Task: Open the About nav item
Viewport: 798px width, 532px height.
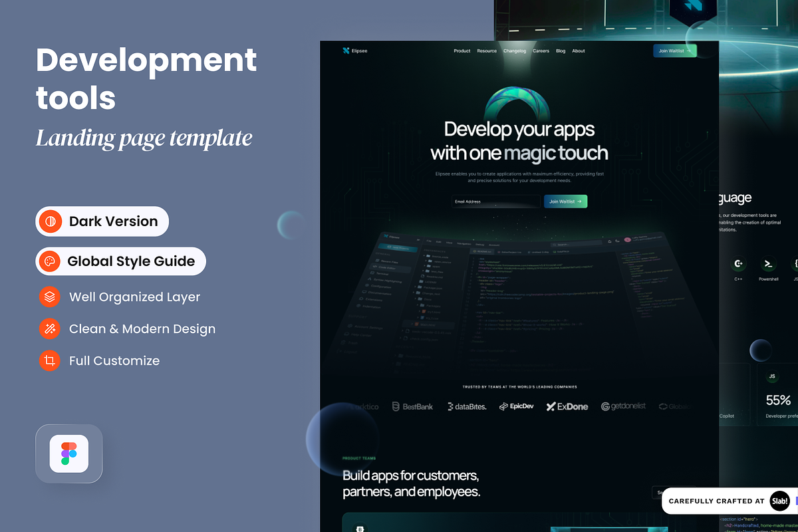Action: [x=579, y=51]
